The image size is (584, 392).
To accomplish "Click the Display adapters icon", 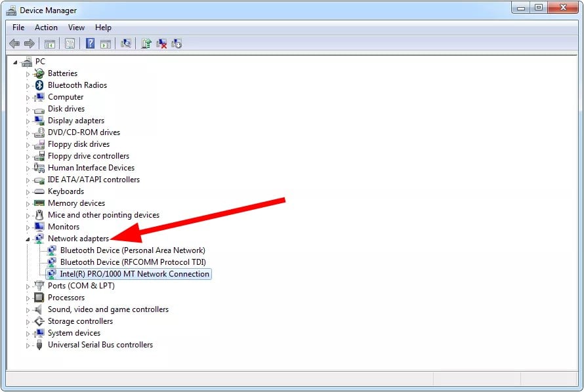I will (39, 121).
